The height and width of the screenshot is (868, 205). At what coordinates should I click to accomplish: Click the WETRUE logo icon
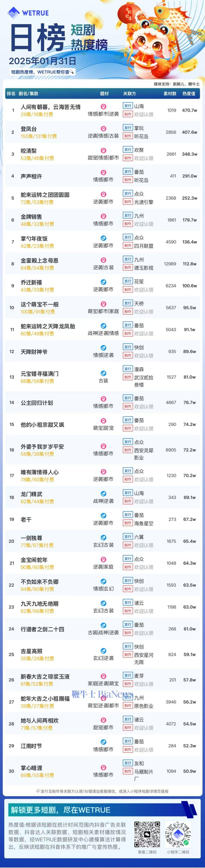[14, 13]
